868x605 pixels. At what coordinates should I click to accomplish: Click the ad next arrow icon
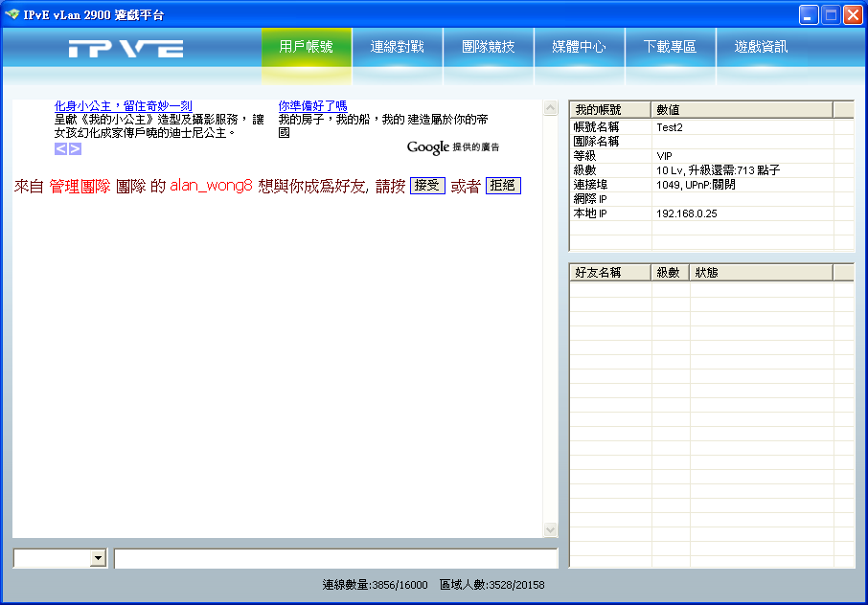pyautogui.click(x=75, y=148)
